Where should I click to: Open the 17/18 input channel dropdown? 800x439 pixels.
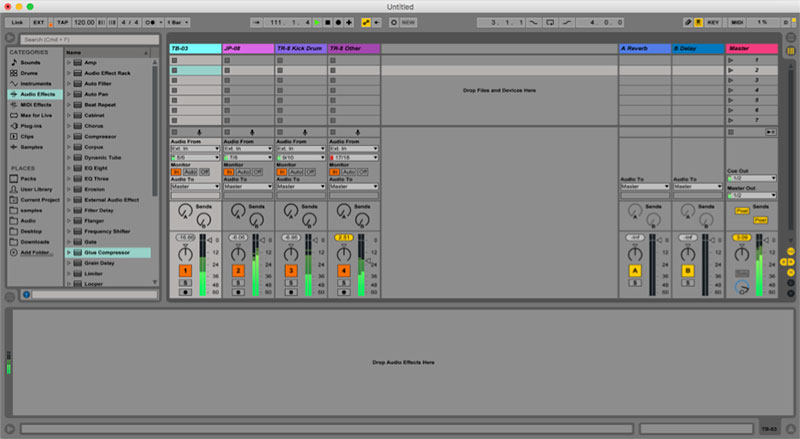pos(354,158)
